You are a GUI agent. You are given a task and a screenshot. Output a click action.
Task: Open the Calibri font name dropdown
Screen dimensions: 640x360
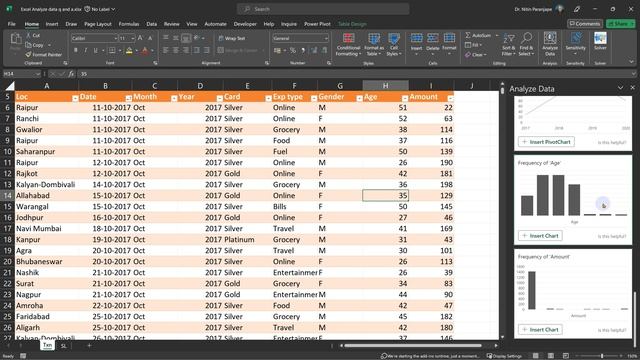pos(115,38)
